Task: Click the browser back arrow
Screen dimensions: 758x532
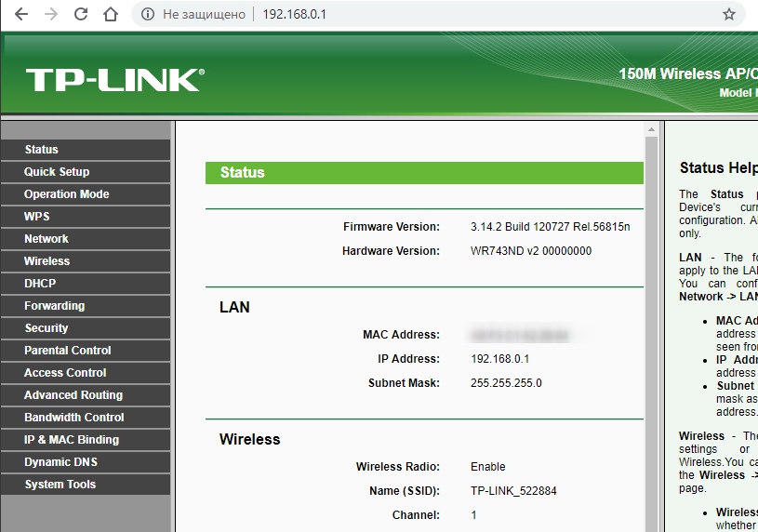Action: point(20,14)
